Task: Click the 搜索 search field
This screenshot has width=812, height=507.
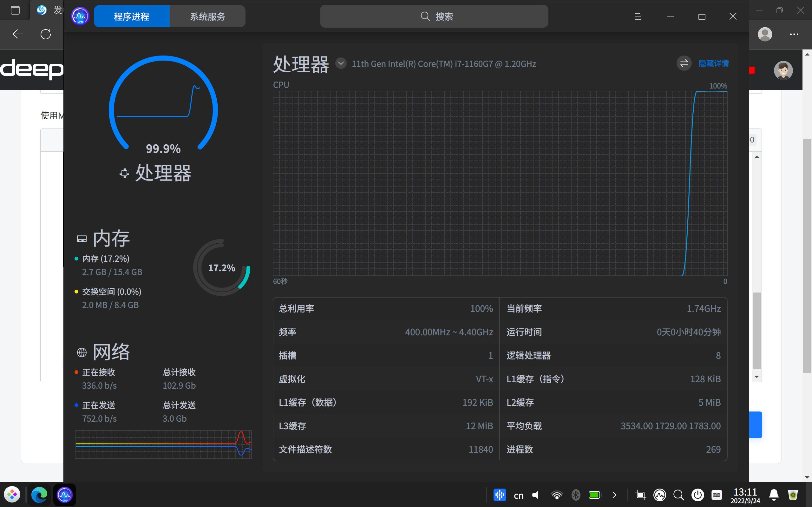Action: [x=434, y=16]
